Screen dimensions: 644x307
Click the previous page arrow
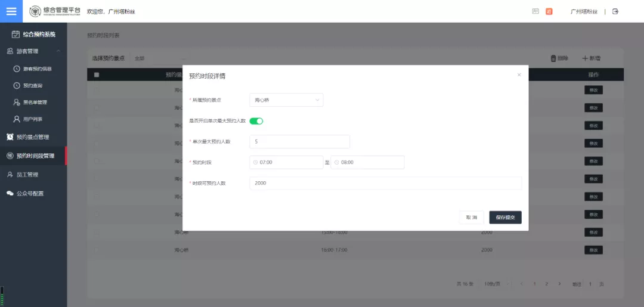tap(521, 284)
